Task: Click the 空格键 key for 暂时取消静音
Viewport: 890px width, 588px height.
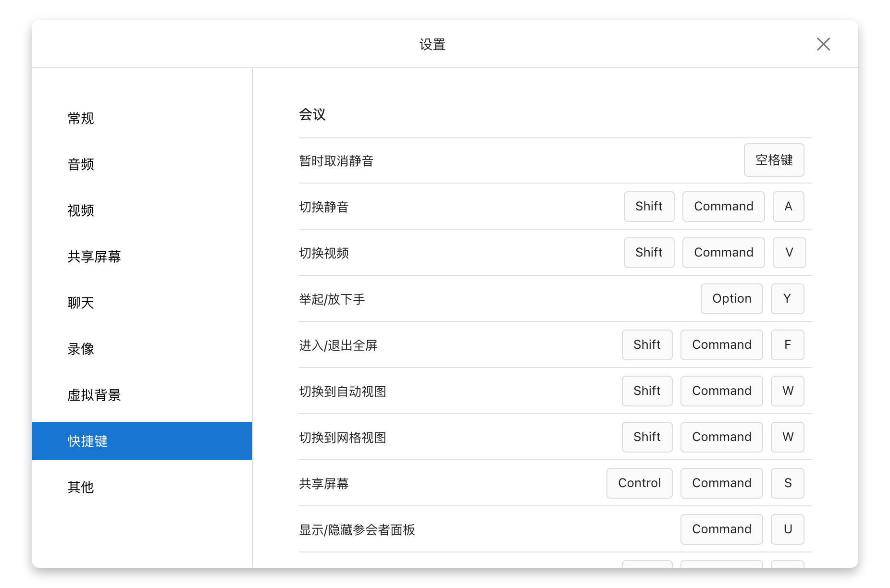Action: pyautogui.click(x=774, y=160)
